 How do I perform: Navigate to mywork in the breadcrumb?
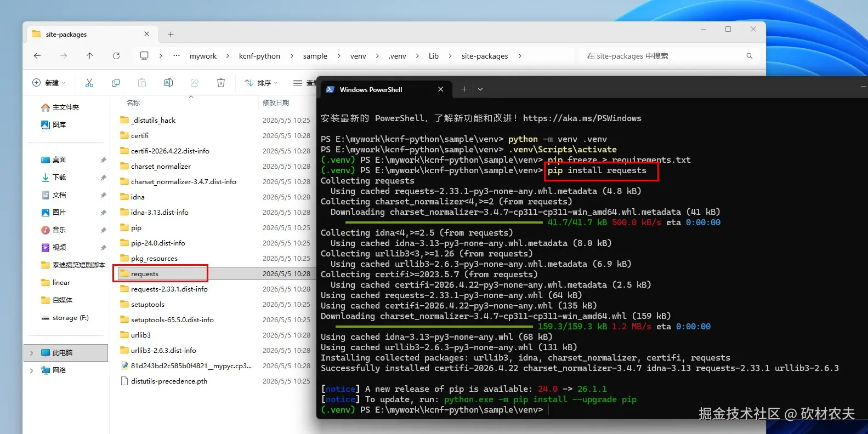click(203, 56)
